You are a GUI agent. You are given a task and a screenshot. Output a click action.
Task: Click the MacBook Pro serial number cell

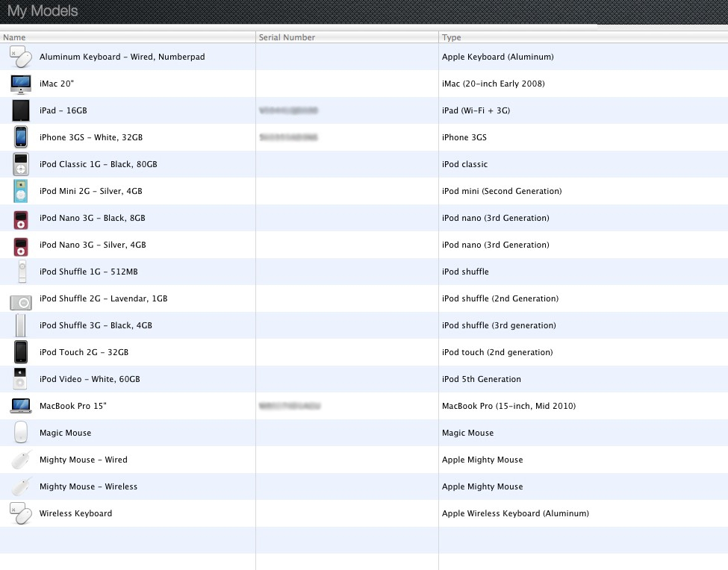[346, 406]
